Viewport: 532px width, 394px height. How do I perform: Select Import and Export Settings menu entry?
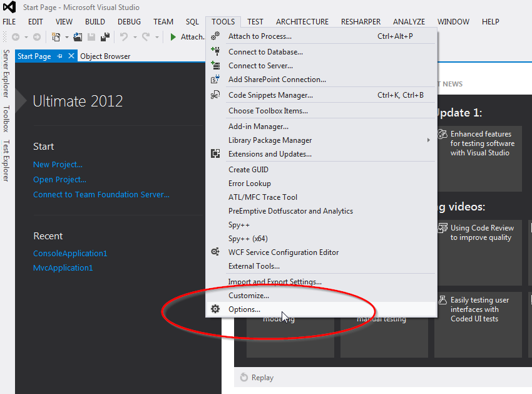pyautogui.click(x=275, y=282)
